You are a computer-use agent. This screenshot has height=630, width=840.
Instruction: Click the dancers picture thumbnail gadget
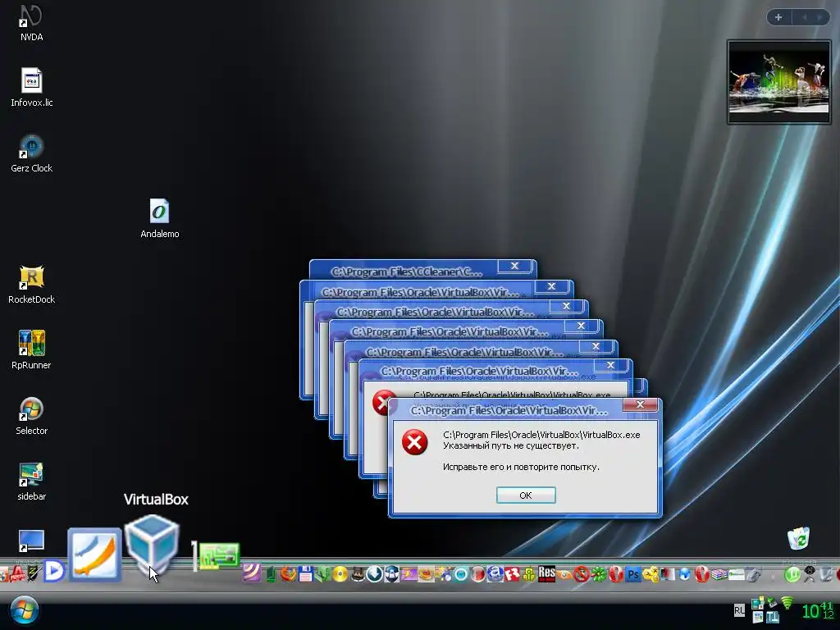pyautogui.click(x=779, y=82)
